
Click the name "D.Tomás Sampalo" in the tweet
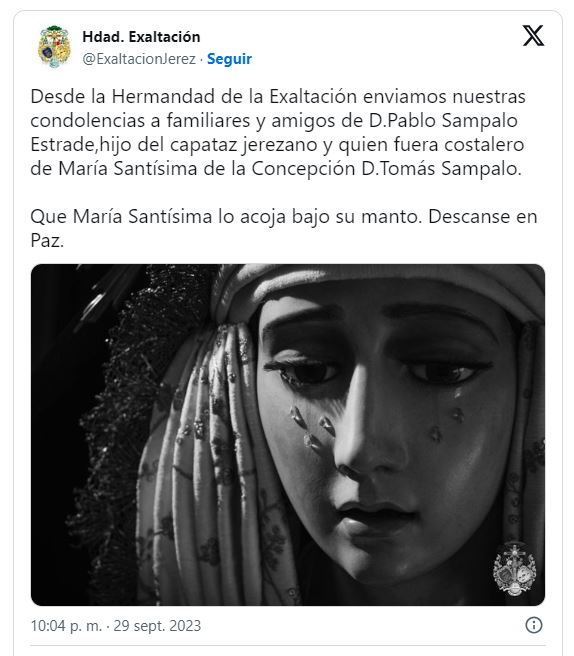441,169
